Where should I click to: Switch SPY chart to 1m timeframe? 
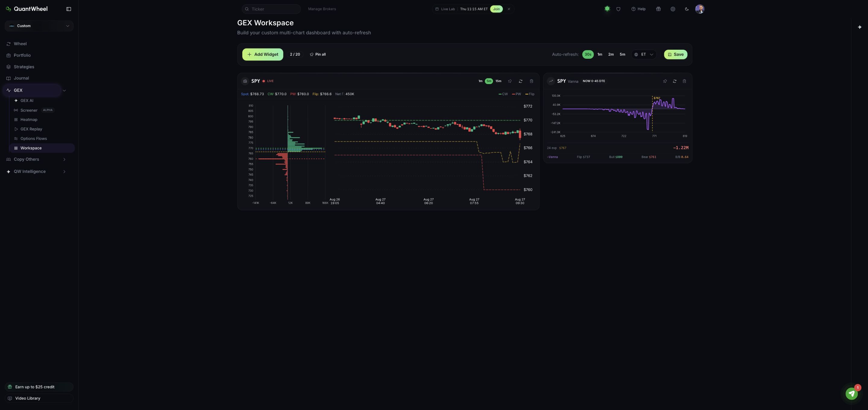pyautogui.click(x=480, y=81)
